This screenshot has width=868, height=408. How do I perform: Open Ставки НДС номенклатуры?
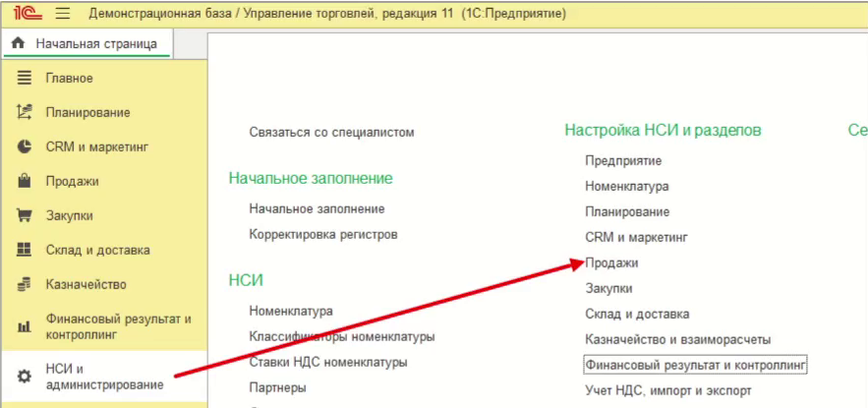point(328,362)
